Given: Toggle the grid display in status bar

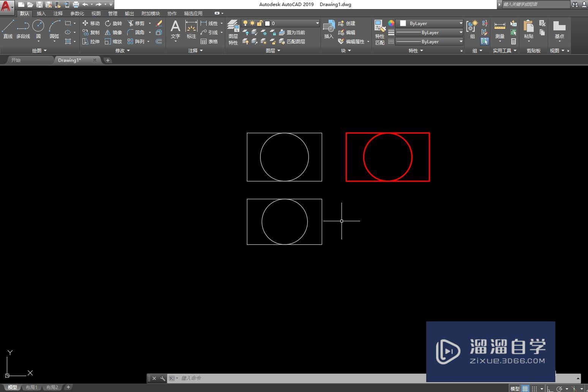Looking at the screenshot, I should (x=525, y=389).
